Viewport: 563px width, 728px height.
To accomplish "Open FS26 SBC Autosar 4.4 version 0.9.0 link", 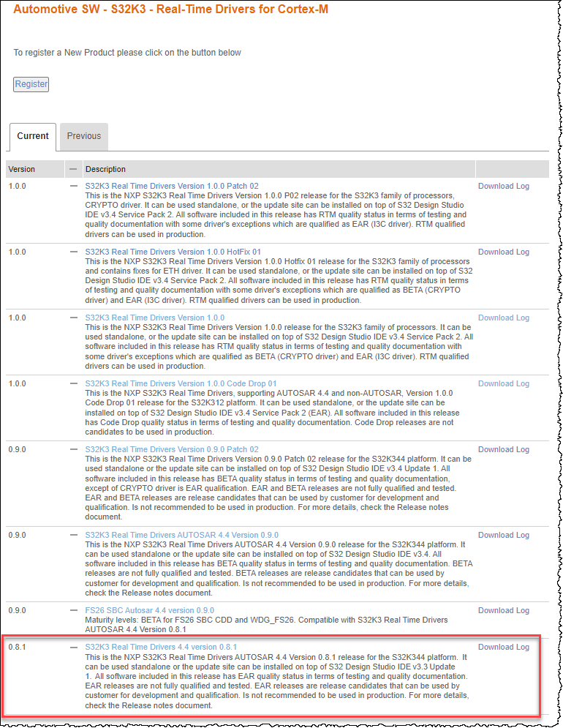I will point(149,610).
